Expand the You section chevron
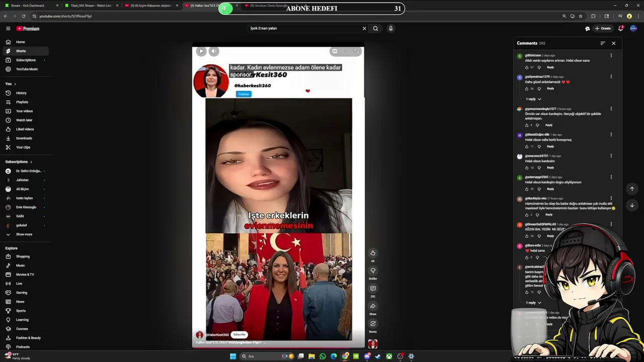Viewport: 644px width, 362px height. 15,84
